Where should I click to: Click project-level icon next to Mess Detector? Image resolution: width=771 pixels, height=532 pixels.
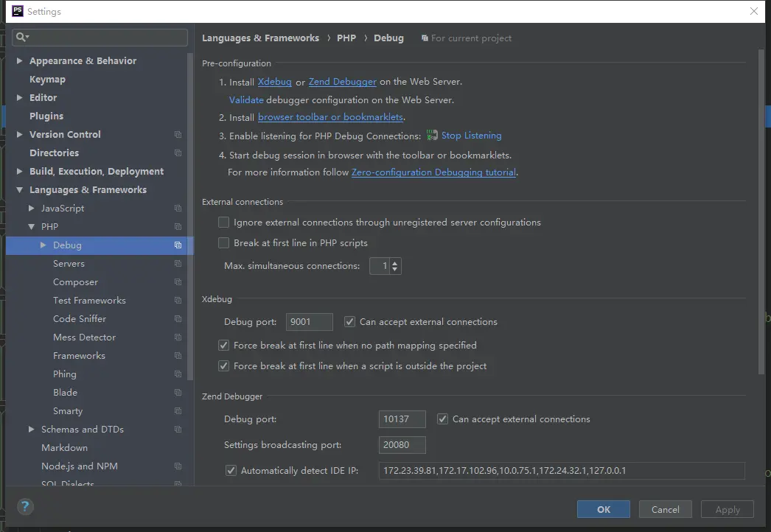178,337
